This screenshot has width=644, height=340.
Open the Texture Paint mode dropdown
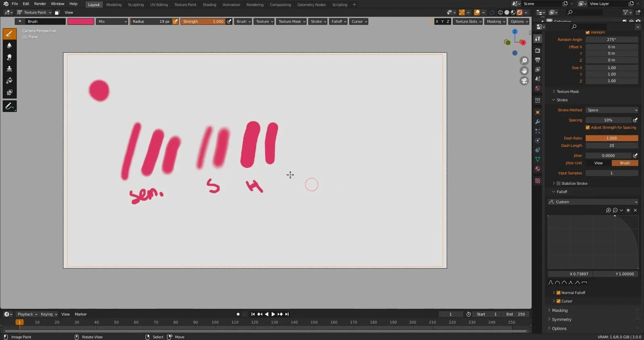[34, 12]
